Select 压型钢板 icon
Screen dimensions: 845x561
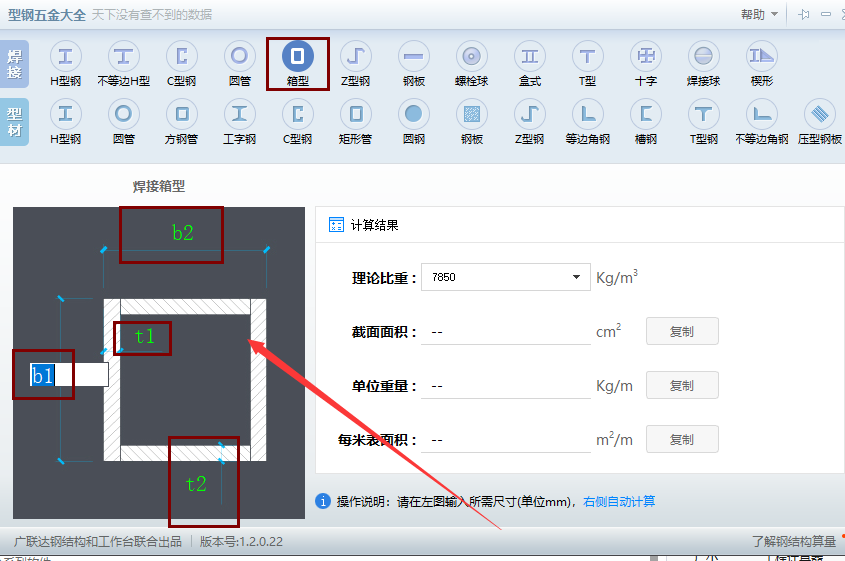coord(820,114)
